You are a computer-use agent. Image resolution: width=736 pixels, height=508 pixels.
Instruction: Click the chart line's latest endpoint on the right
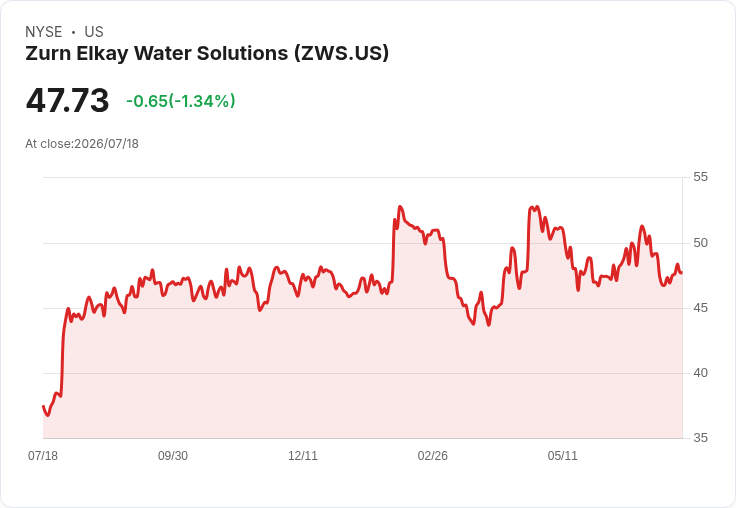coord(682,273)
